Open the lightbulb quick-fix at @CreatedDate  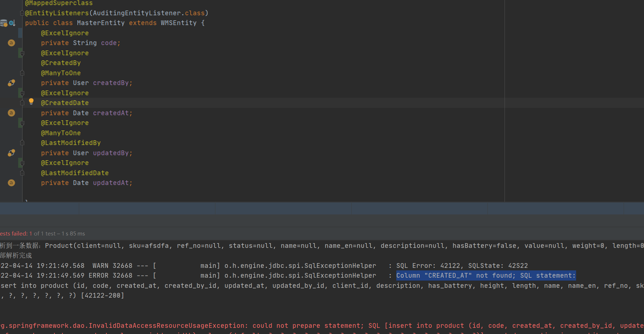[31, 101]
